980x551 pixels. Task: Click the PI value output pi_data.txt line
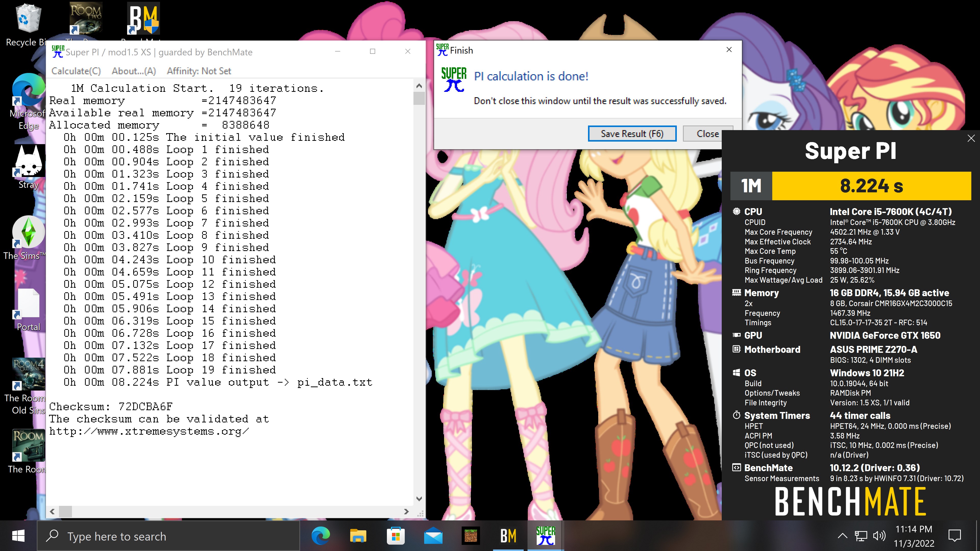(218, 382)
